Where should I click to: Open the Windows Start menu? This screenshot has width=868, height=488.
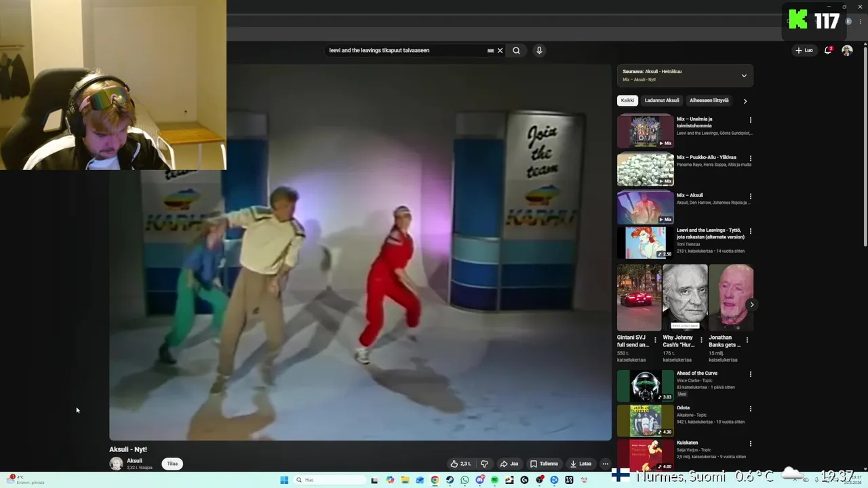[284, 480]
